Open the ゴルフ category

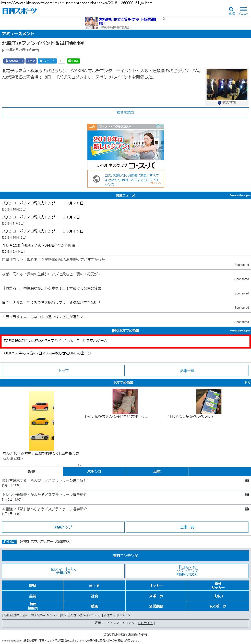[218, 596]
